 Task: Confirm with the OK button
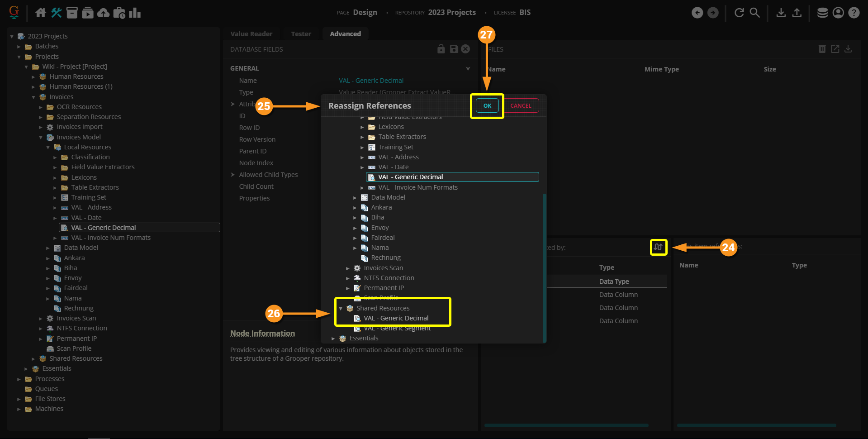[x=487, y=106]
